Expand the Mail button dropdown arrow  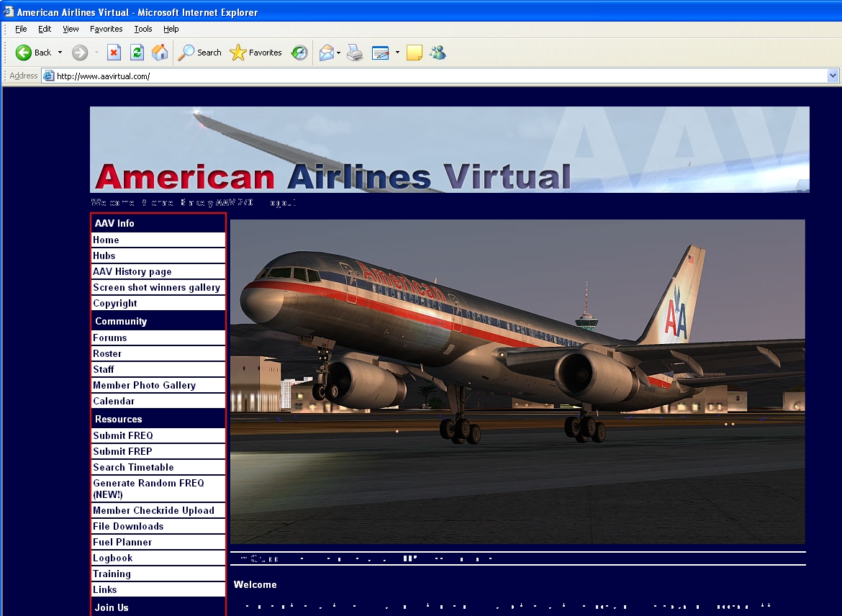click(x=338, y=53)
